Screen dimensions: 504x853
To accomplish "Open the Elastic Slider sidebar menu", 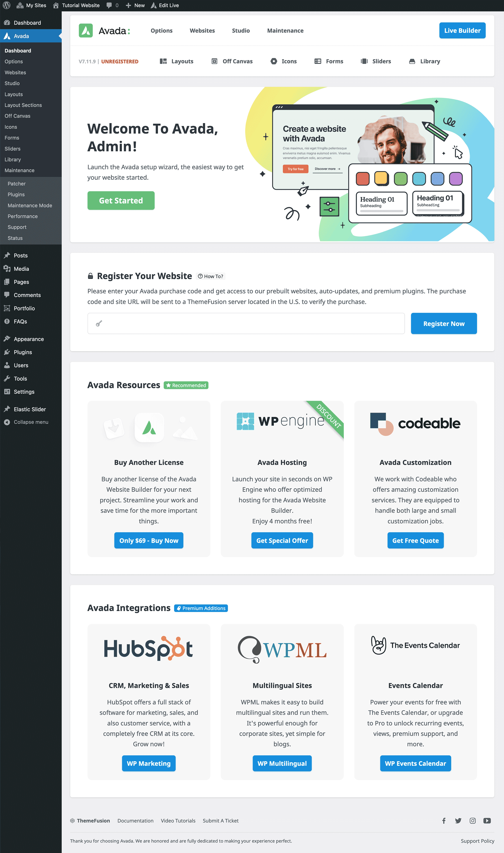I will click(x=31, y=410).
